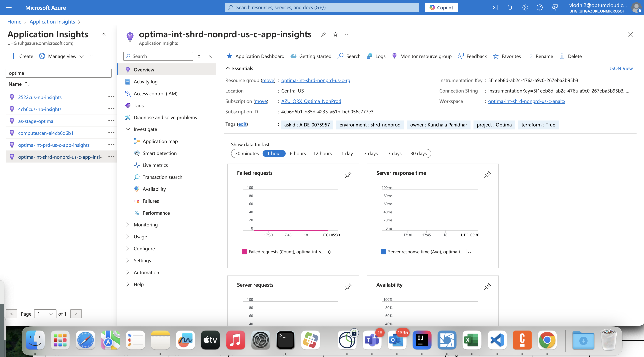Expand the Monitoring section
644x357 pixels.
(146, 225)
